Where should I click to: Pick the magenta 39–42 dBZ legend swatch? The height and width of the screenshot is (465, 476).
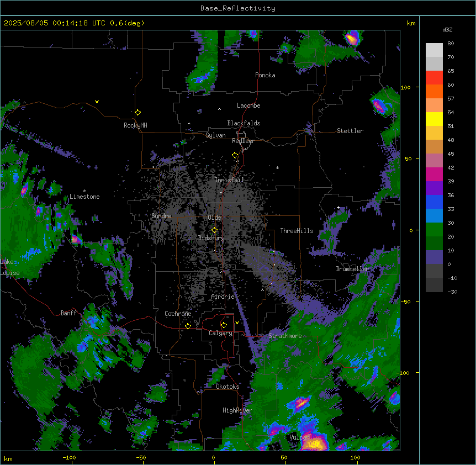click(434, 174)
